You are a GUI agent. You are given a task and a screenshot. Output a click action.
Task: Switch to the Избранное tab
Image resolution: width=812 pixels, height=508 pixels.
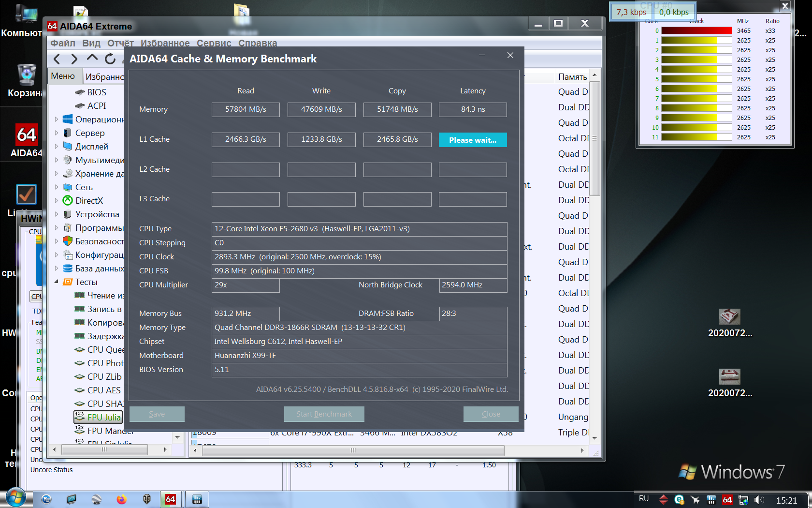[x=104, y=76]
